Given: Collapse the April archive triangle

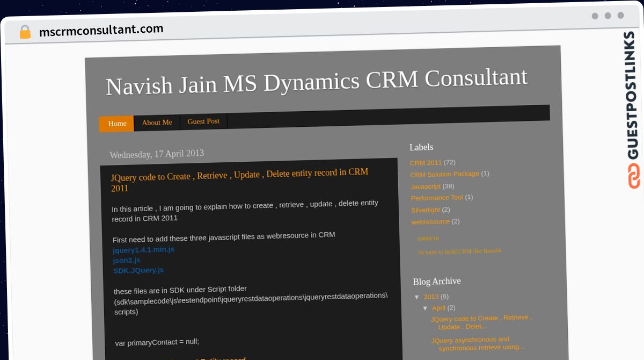Looking at the screenshot, I should pyautogui.click(x=425, y=308).
